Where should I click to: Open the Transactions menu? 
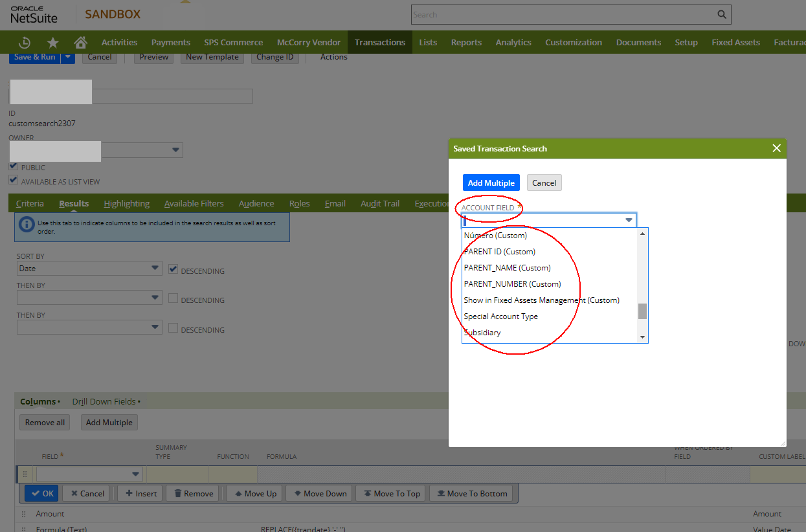(x=380, y=43)
